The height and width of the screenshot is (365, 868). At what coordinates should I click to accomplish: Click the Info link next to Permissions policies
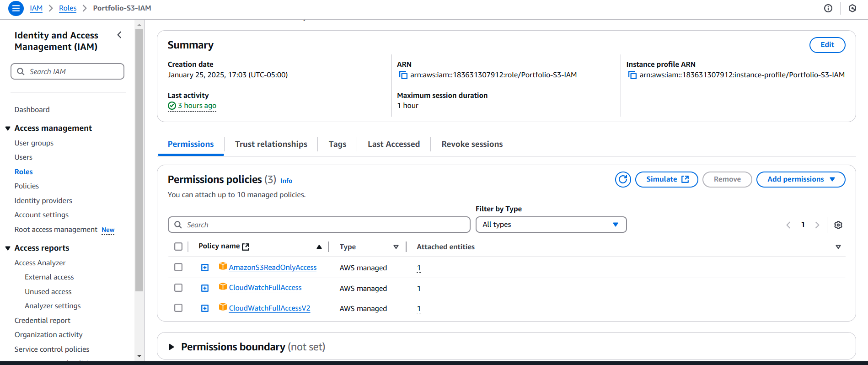286,181
